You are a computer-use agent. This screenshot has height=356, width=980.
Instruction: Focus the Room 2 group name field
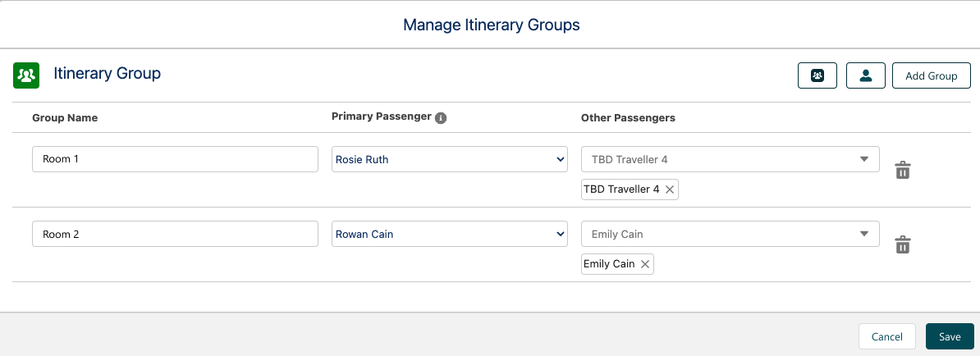point(175,234)
